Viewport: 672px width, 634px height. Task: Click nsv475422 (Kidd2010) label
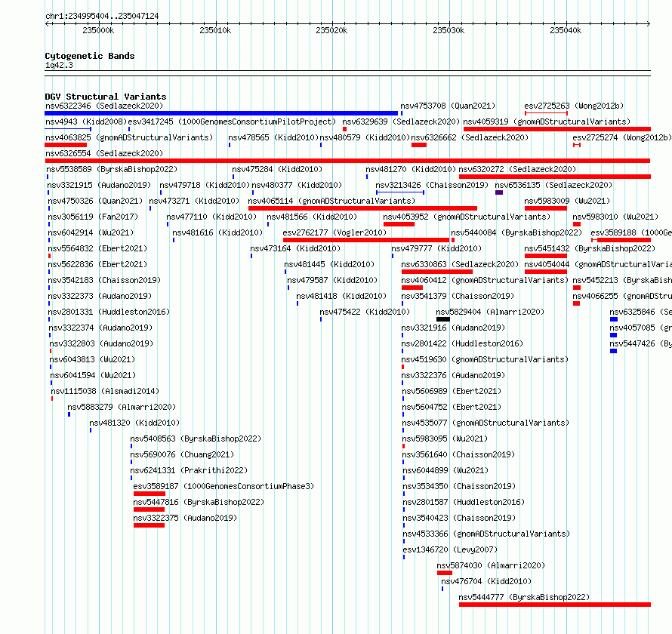pyautogui.click(x=365, y=312)
